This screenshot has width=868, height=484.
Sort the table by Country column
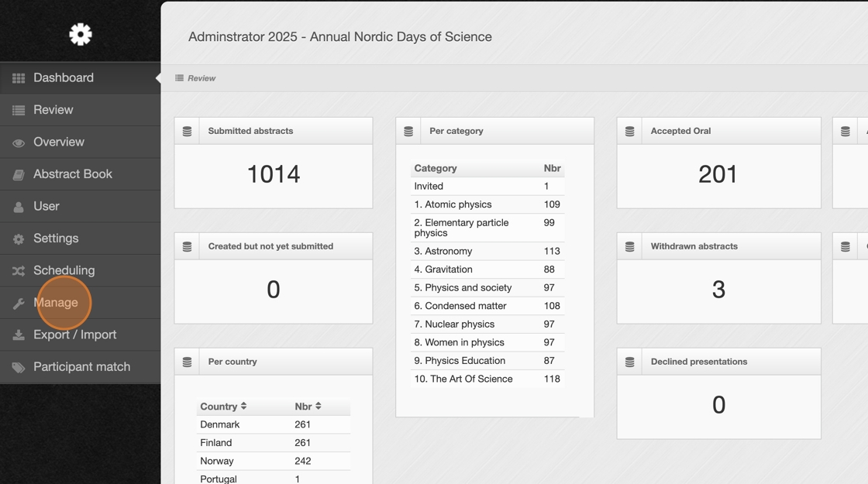(223, 407)
